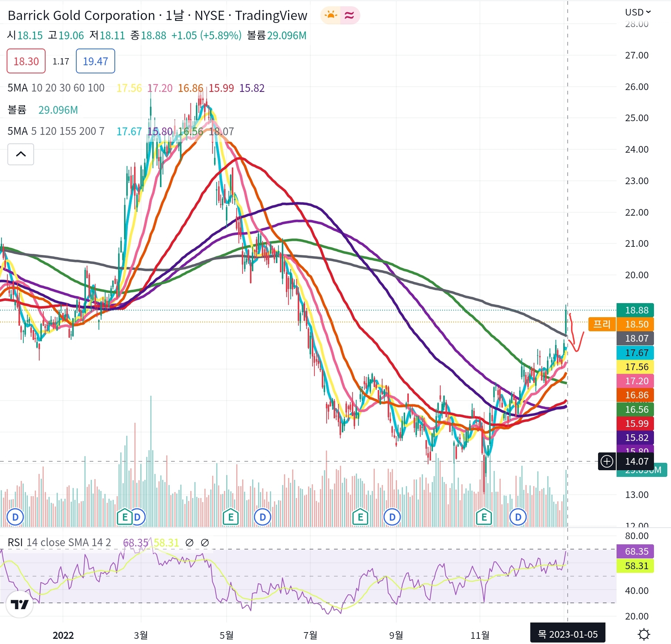The height and width of the screenshot is (644, 671).
Task: Tap the dark purple 15.82 price-scale label
Action: coord(635,438)
